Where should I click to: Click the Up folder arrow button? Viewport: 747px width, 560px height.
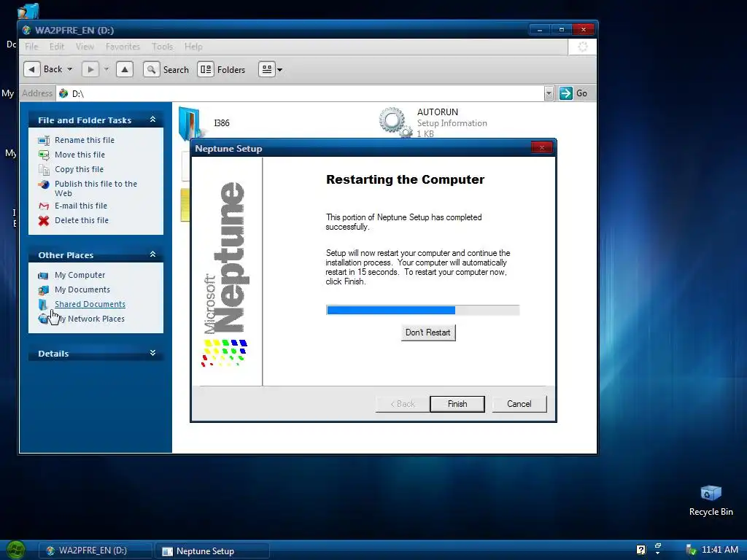click(x=124, y=69)
